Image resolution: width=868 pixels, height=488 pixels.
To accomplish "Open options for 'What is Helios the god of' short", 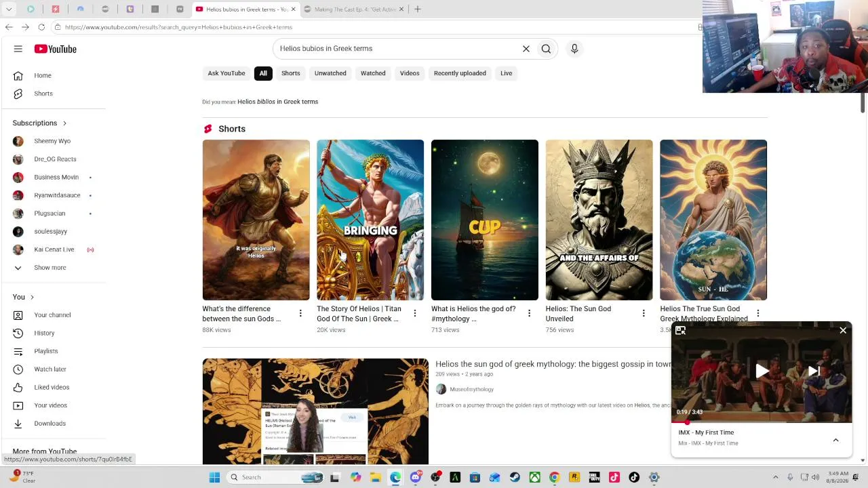I will coord(529,313).
